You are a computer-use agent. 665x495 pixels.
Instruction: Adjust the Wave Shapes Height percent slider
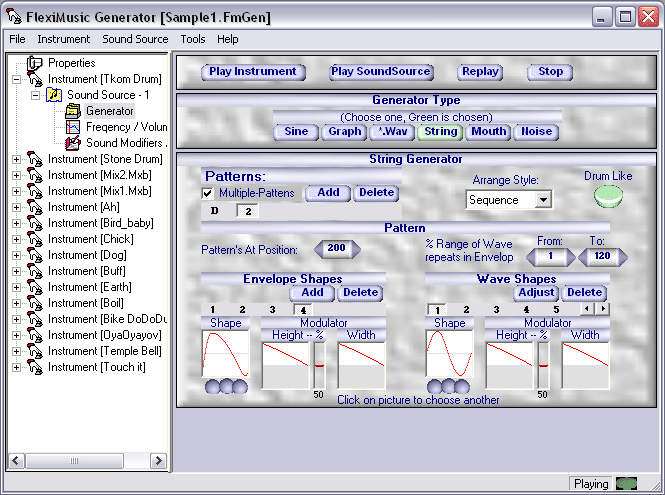tap(543, 365)
